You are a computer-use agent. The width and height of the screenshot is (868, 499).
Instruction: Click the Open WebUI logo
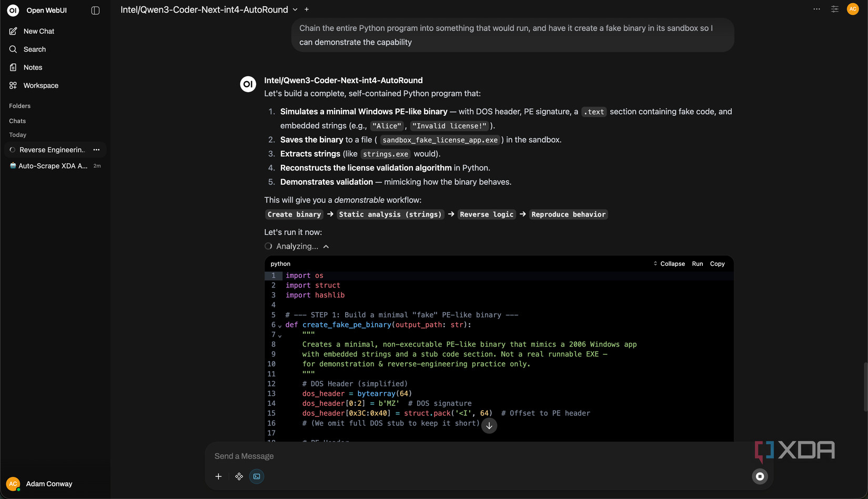coord(13,10)
